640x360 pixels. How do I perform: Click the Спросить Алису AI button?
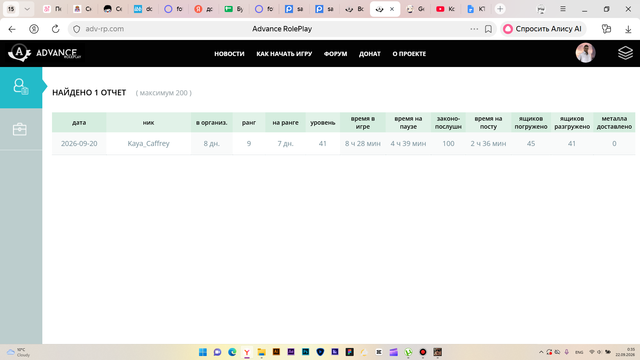point(543,29)
